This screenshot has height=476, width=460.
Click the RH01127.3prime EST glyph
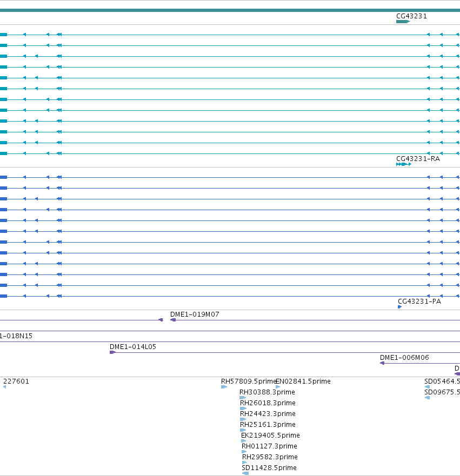(244, 452)
